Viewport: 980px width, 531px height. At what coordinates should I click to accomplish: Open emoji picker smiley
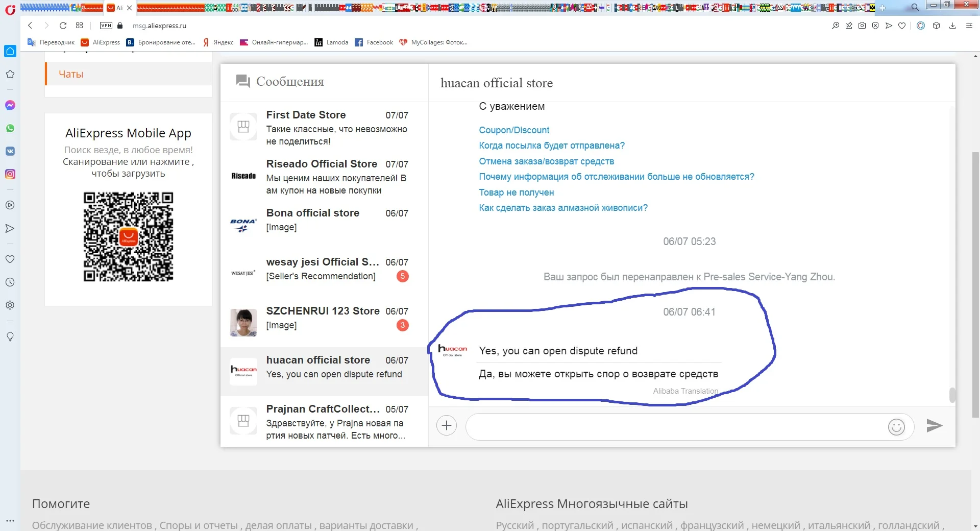[x=896, y=426]
